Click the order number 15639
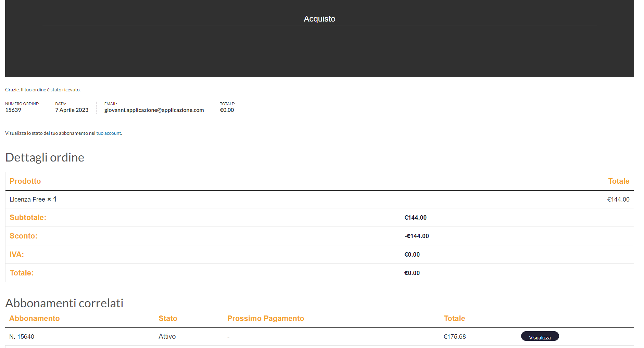Image resolution: width=644 pixels, height=348 pixels. click(x=13, y=110)
